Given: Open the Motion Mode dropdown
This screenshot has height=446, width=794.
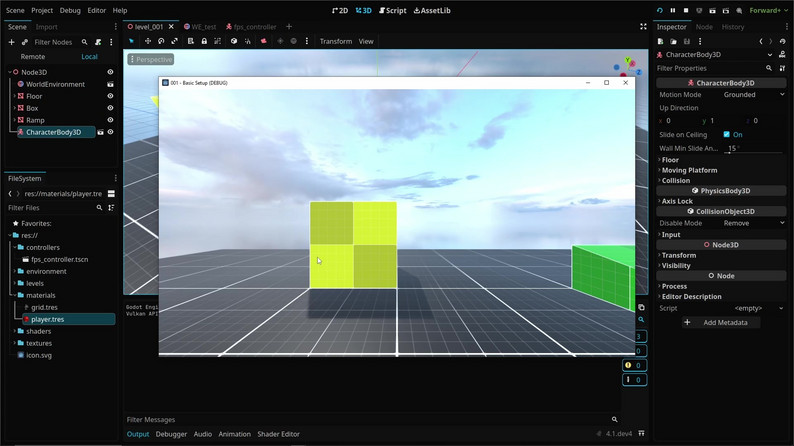Looking at the screenshot, I should coord(753,95).
